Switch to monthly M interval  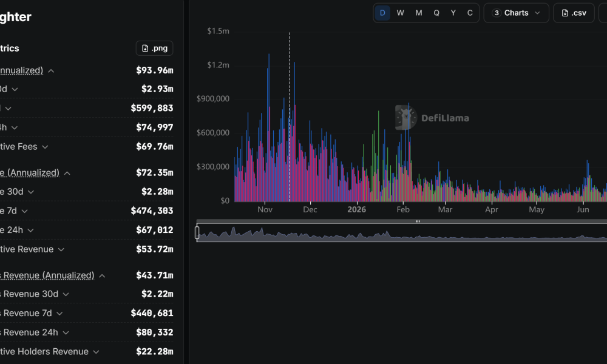(418, 13)
